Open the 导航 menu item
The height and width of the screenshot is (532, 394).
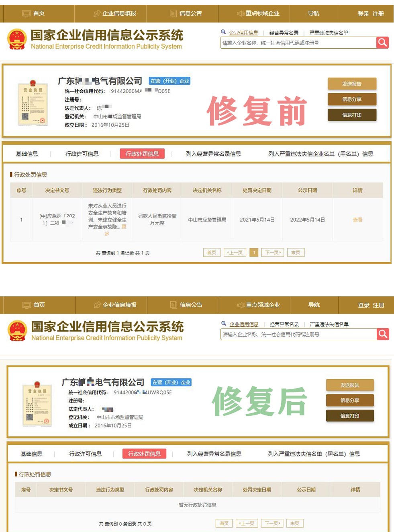[314, 13]
